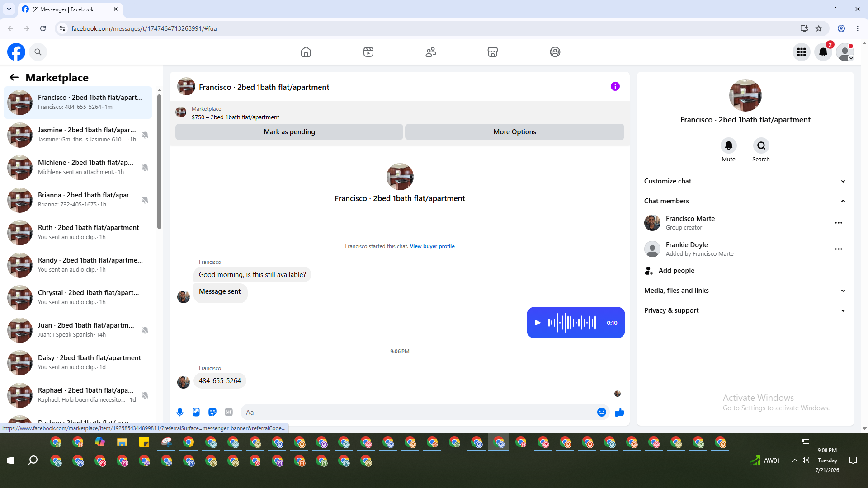The image size is (868, 488).
Task: Click the audio clip waveform
Action: tap(572, 323)
